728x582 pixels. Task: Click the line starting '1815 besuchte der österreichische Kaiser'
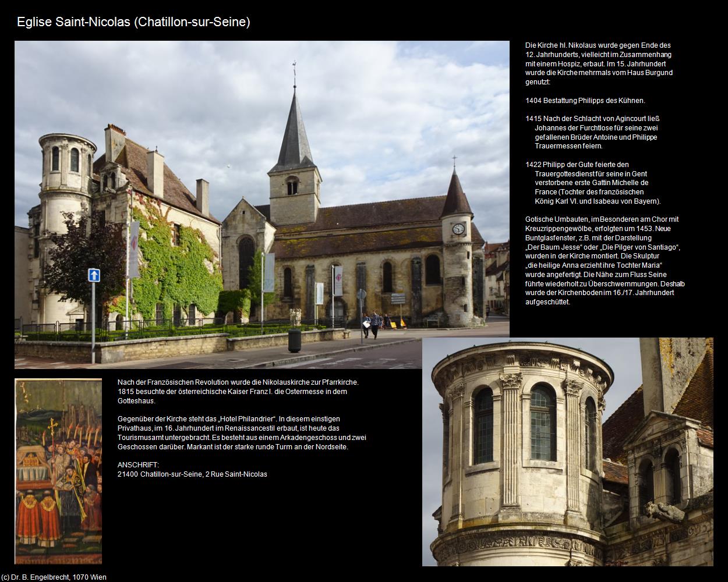232,392
